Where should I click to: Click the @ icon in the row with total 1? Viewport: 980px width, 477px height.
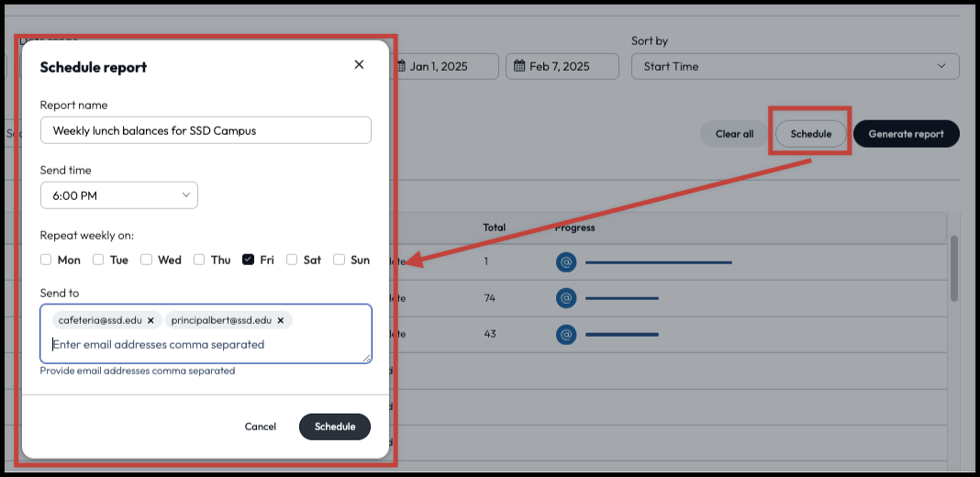click(566, 262)
